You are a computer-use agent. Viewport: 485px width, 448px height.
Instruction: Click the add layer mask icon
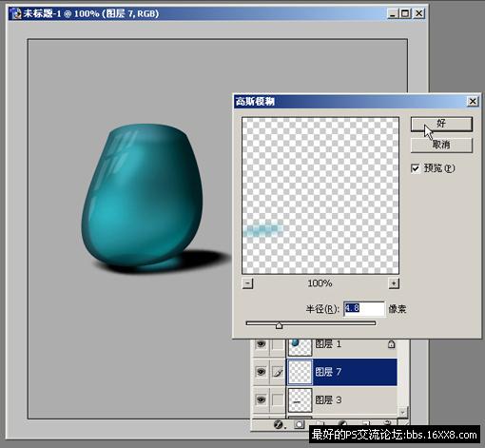pos(300,424)
